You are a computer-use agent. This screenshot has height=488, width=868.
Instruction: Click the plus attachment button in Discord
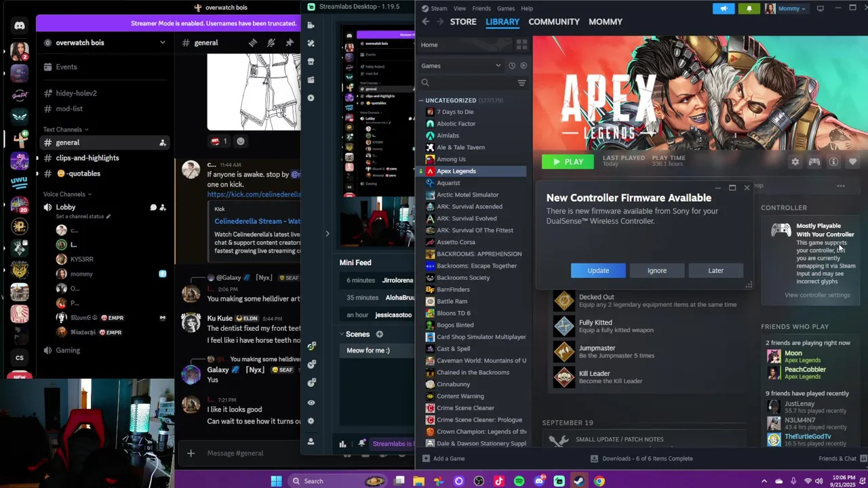[x=191, y=453]
